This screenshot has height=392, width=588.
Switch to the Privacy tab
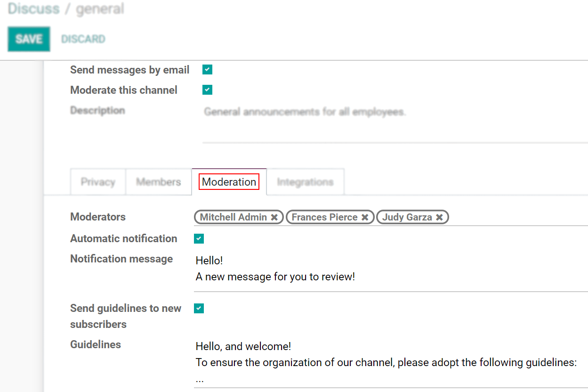[98, 182]
